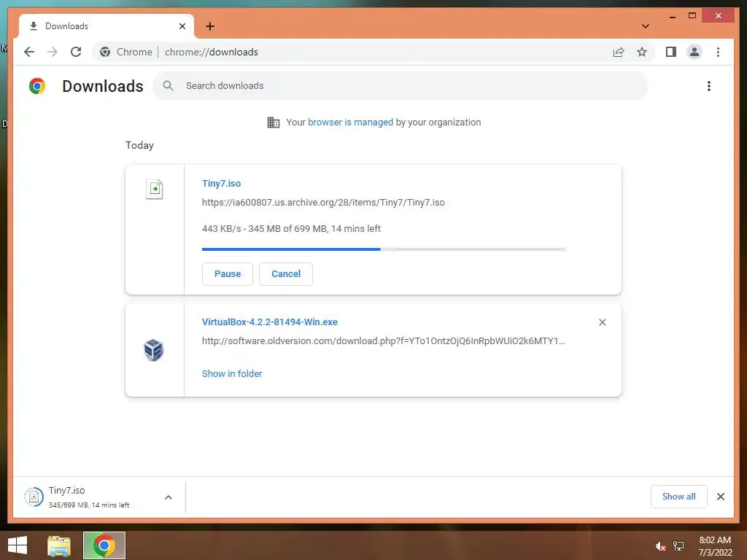Click the managed organization building icon
Viewport: 747px width, 560px height.
274,122
